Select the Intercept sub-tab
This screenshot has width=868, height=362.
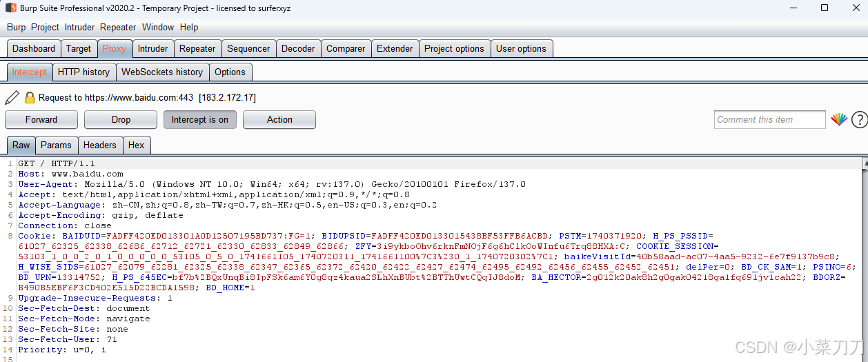(30, 72)
